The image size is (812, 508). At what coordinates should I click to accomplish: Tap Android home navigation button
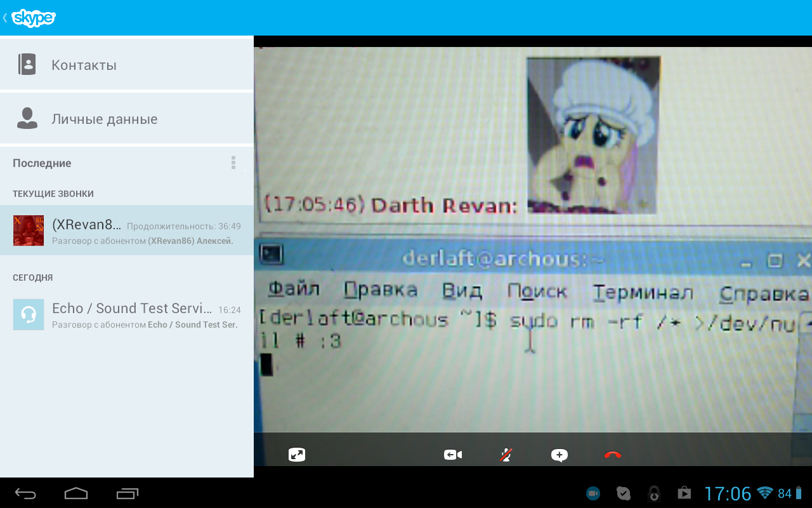pyautogui.click(x=76, y=493)
